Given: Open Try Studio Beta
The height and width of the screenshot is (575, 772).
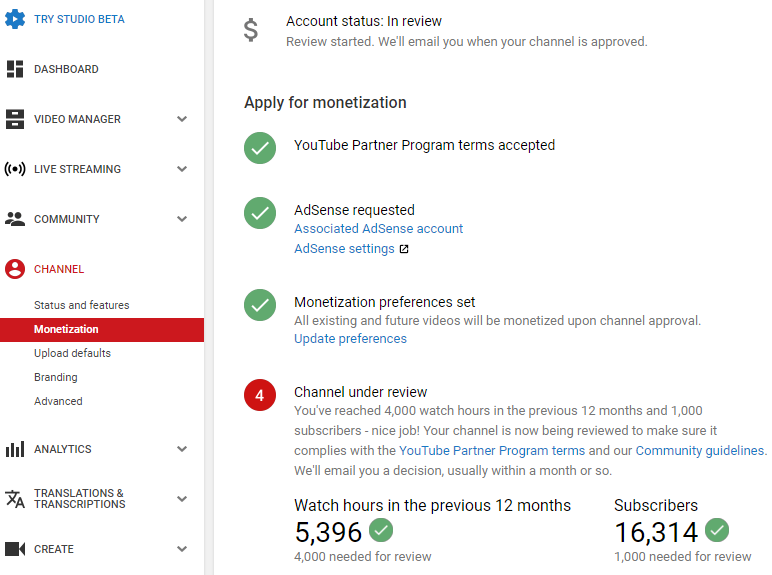Looking at the screenshot, I should (x=79, y=19).
